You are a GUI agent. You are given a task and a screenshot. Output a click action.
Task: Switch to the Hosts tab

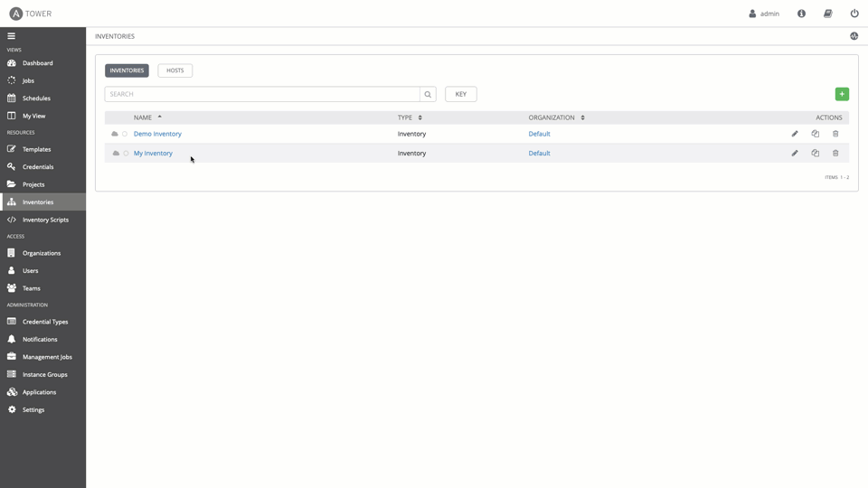tap(175, 70)
